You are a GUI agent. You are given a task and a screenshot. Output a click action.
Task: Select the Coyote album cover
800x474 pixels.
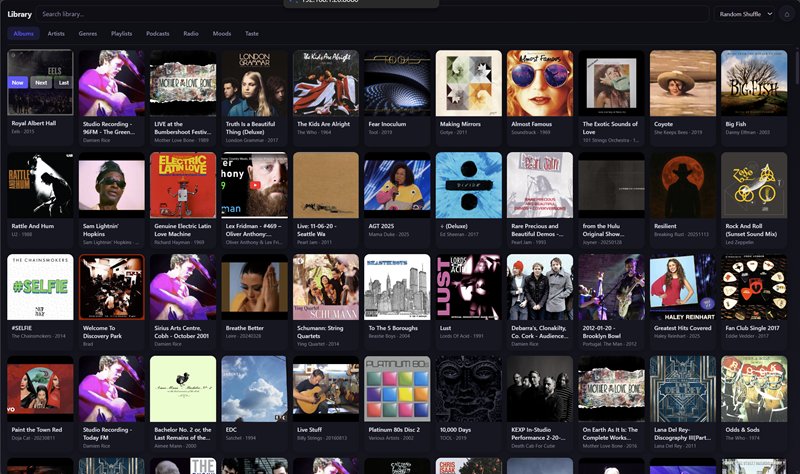point(683,83)
